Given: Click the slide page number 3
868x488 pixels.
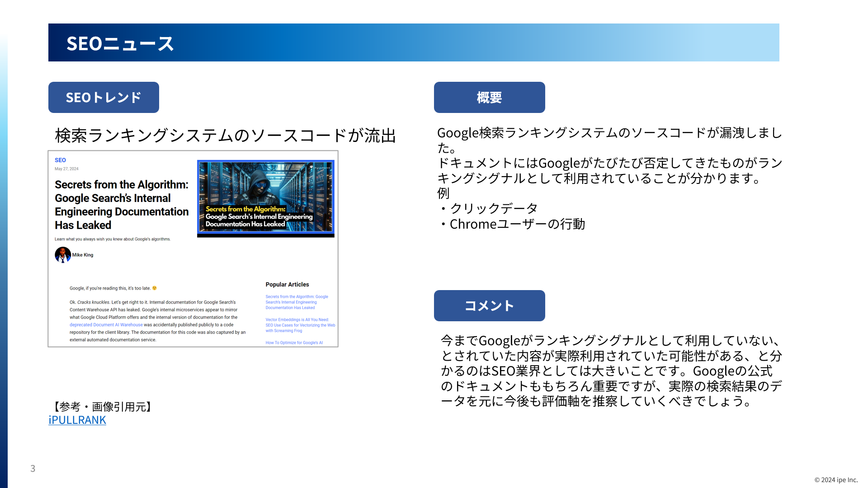Looking at the screenshot, I should coord(33,468).
